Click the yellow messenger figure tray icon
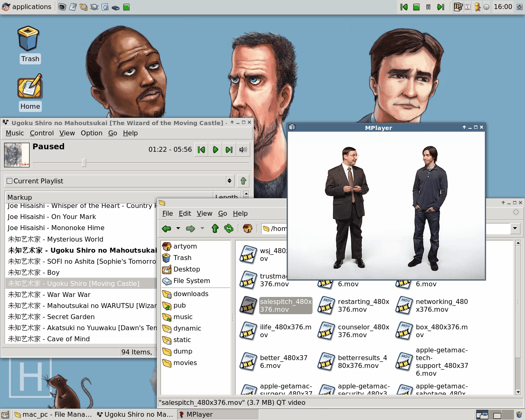 tap(477, 7)
